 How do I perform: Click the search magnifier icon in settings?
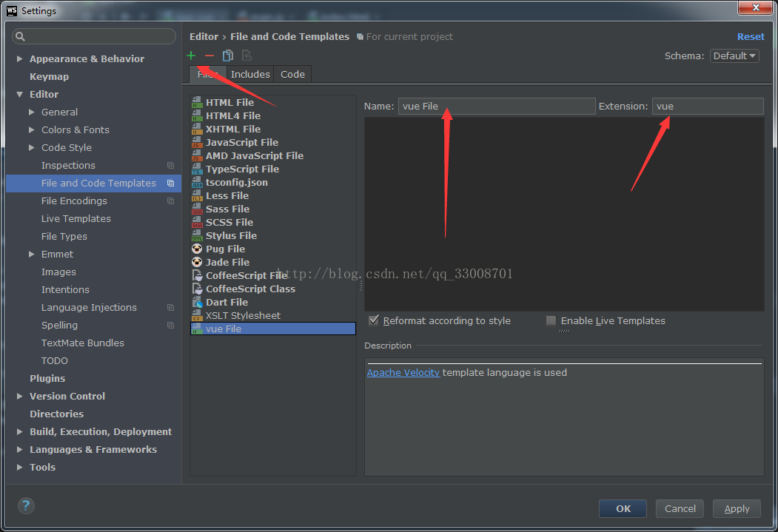20,36
